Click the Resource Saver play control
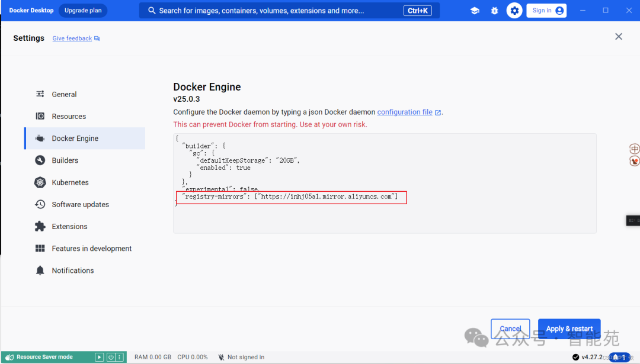Image resolution: width=640 pixels, height=364 pixels. (99, 357)
